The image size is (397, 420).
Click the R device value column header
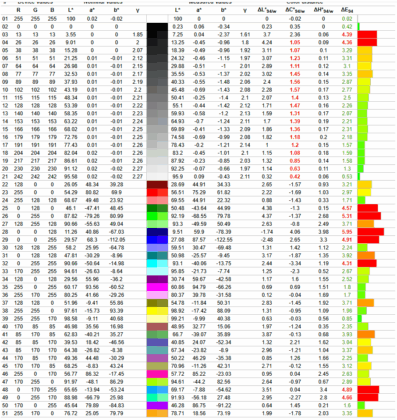click(18, 10)
